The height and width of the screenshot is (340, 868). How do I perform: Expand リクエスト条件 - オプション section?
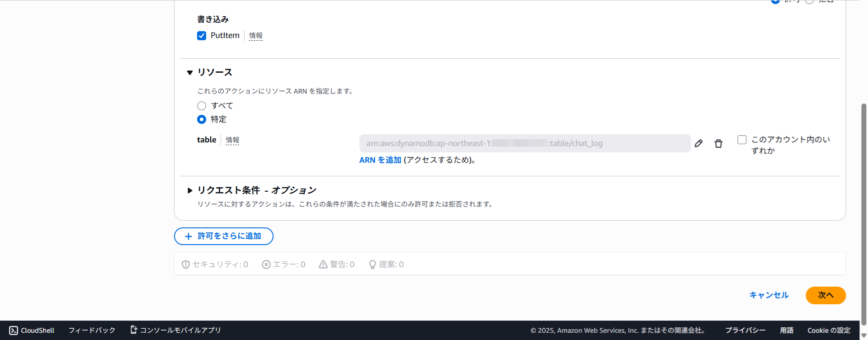190,190
